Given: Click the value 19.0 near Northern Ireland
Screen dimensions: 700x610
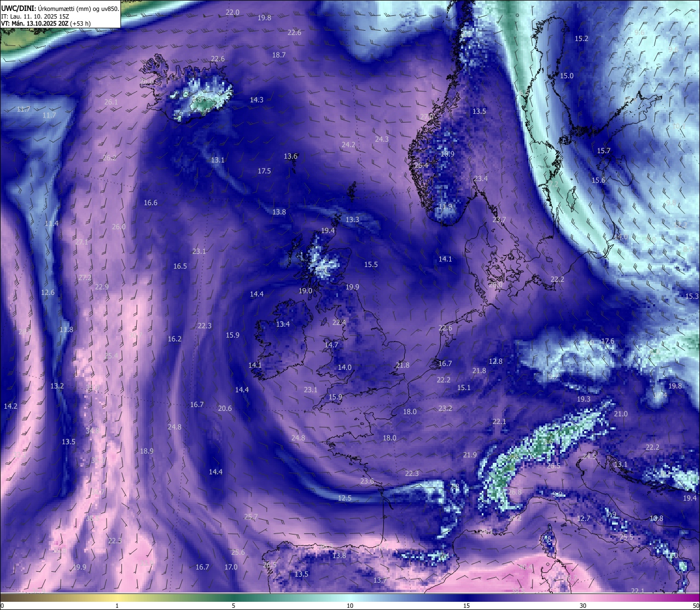Looking at the screenshot, I should coord(305,291).
